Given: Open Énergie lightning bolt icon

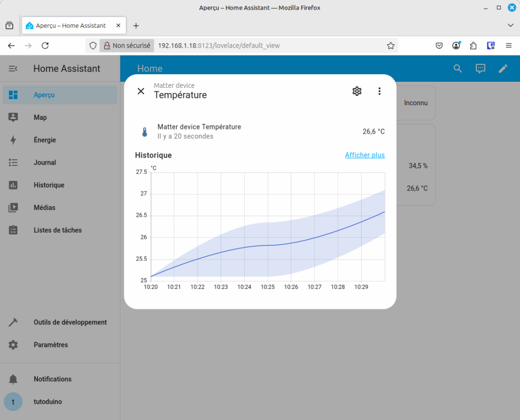Looking at the screenshot, I should point(13,140).
